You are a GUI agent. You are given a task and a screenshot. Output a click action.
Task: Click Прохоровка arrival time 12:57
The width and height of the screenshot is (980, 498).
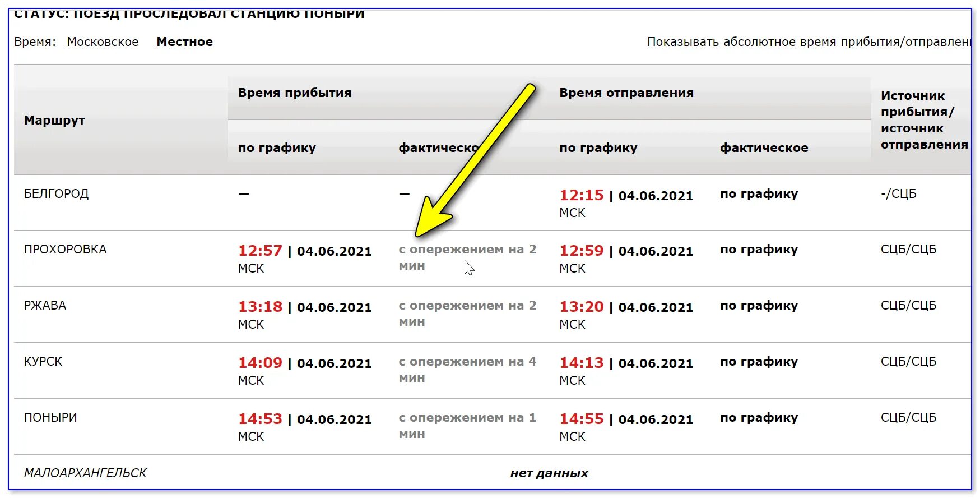(x=260, y=251)
